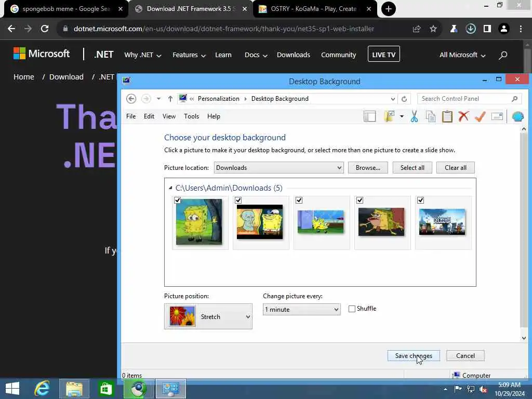Open a new Chrome tab
The image size is (532, 399).
[x=389, y=9]
